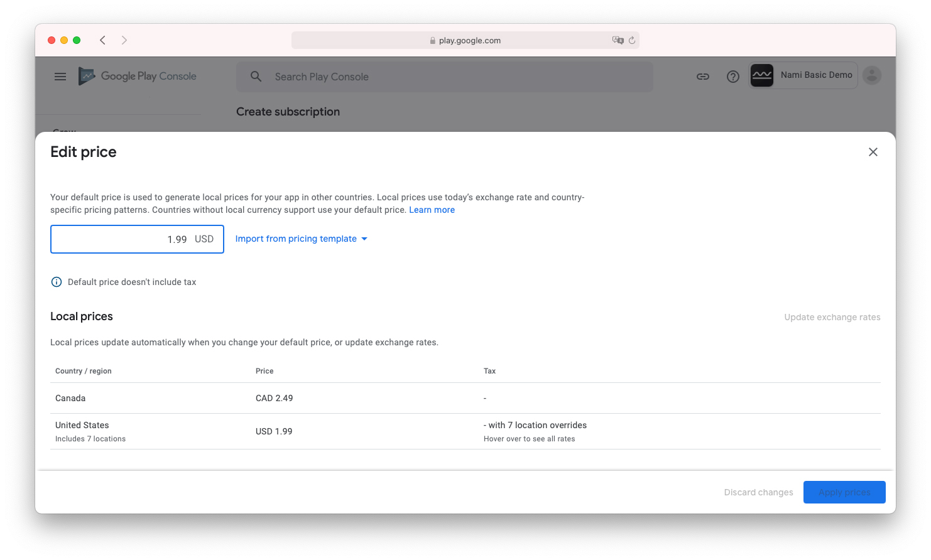This screenshot has height=560, width=931.
Task: Click the Country / region column header
Action: (x=84, y=371)
